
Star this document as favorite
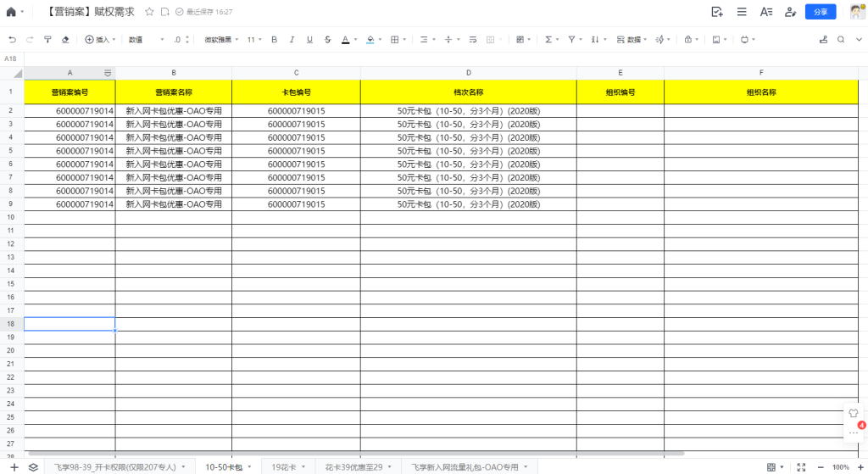click(x=149, y=12)
